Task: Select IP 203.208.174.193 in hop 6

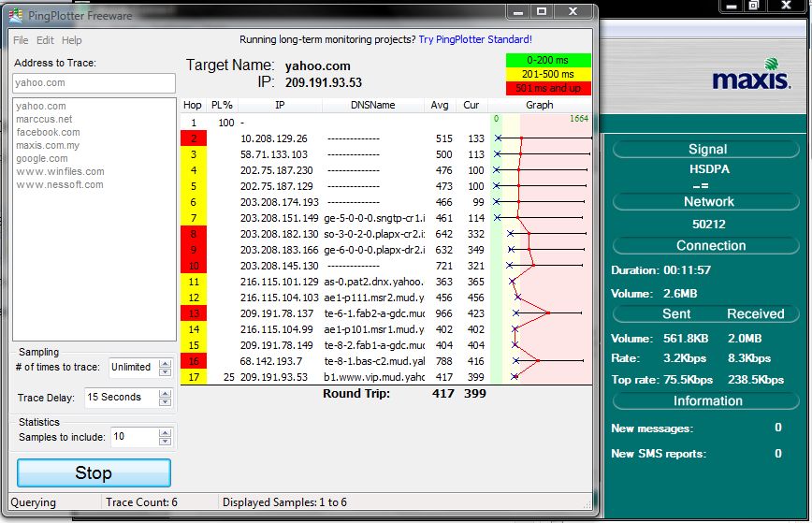Action: tap(280, 202)
